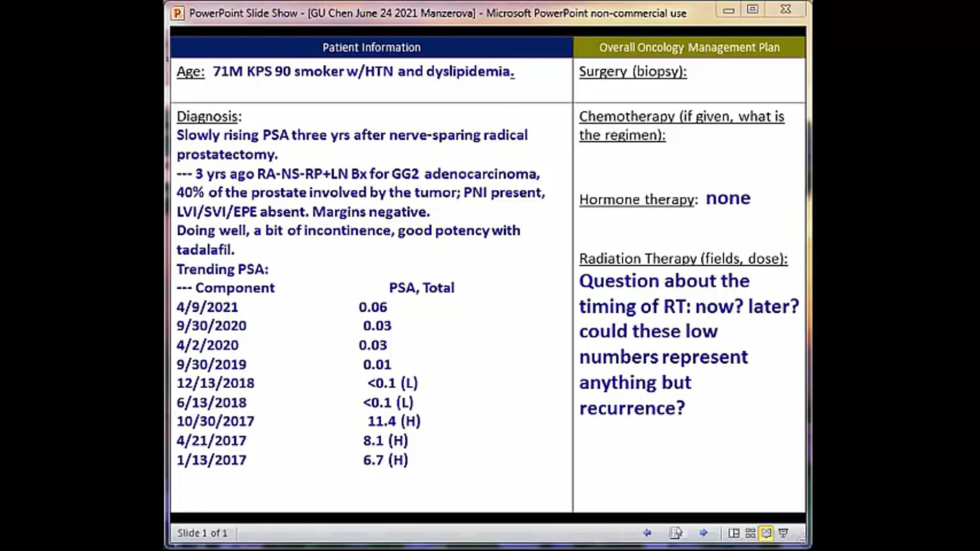Select the Hormone therapy: none text
This screenshot has width=980, height=551.
point(664,199)
